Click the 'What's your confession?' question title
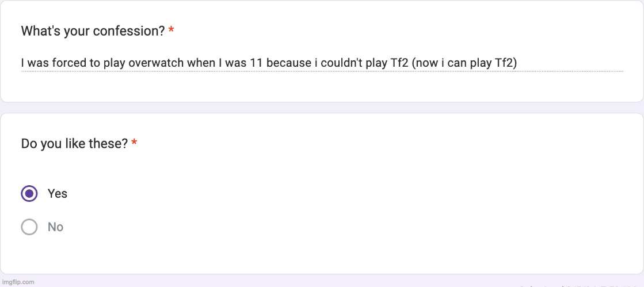Viewport: 644px width, 287px height. (x=93, y=31)
